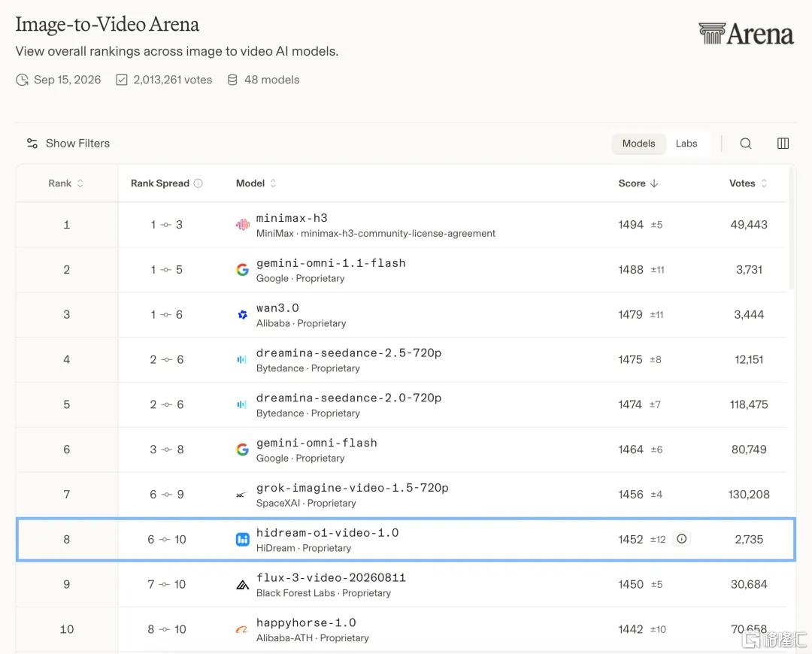The image size is (812, 654).
Task: Click the 48 models text
Action: pos(272,80)
